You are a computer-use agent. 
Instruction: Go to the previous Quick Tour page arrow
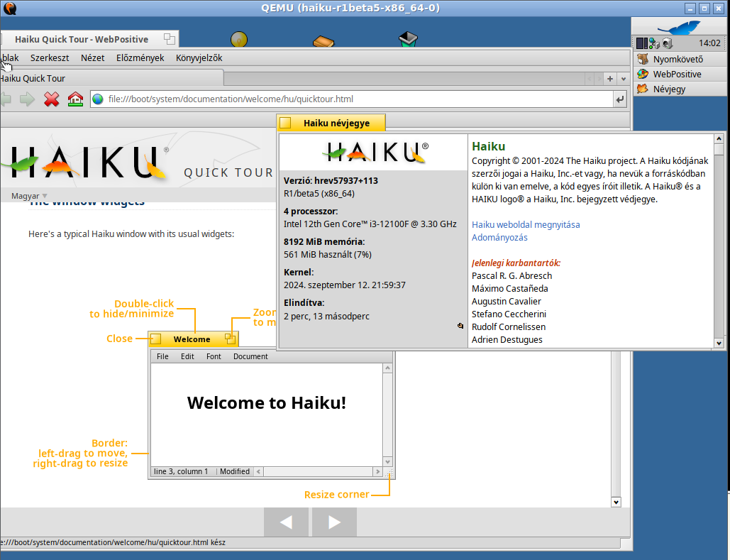[286, 522]
